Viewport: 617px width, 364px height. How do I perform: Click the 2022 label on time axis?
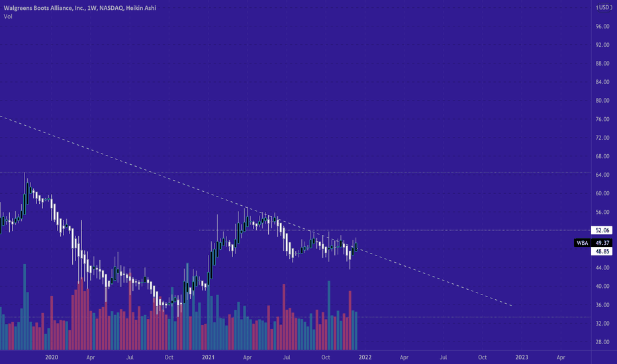point(365,357)
